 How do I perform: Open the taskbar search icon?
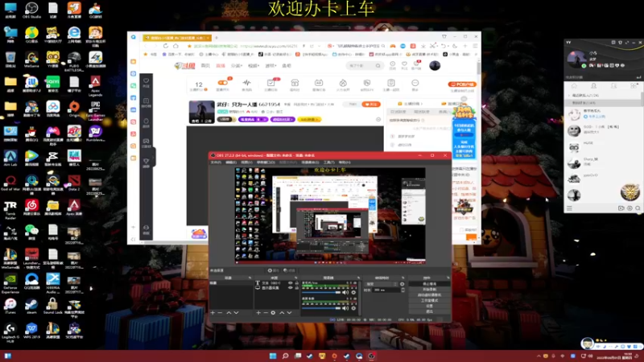click(285, 356)
